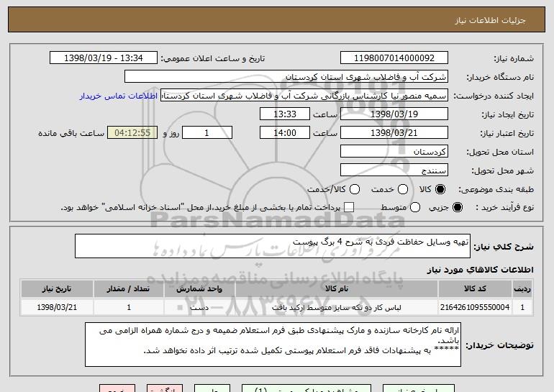Screen dimensions: 554x392
Task: Toggle the Islamic treasury bonds payment checkbox
Action: [349, 208]
